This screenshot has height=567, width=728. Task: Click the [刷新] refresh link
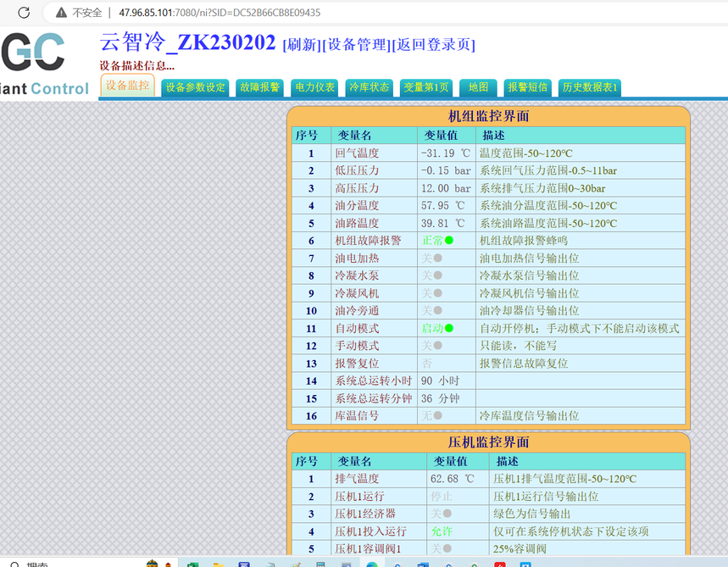click(302, 45)
